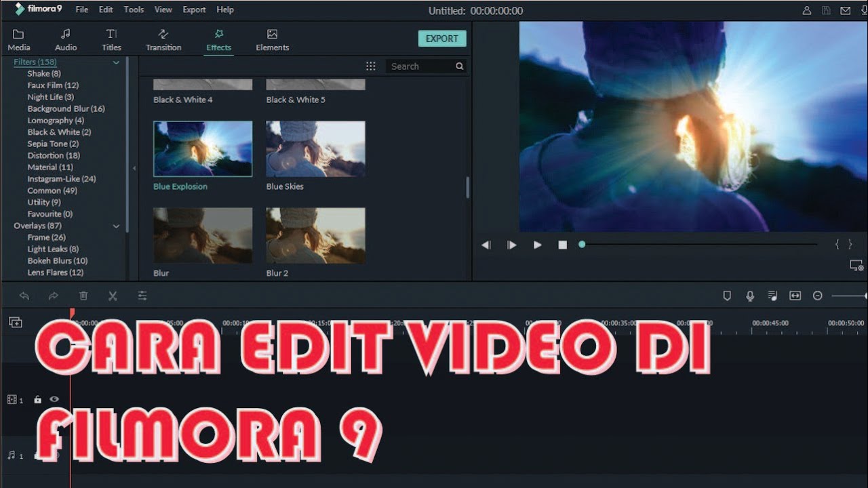Image resolution: width=868 pixels, height=488 pixels.
Task: Select Black & White (2) category
Action: pyautogui.click(x=59, y=132)
